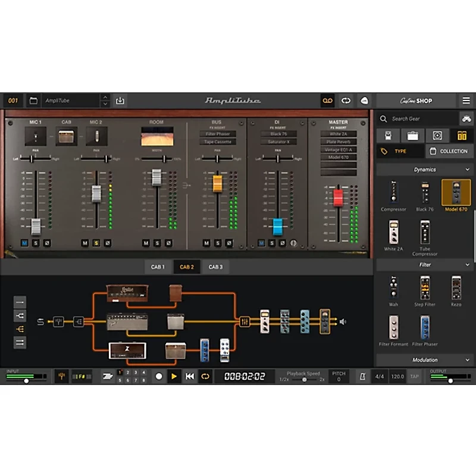The image size is (476, 476).
Task: Expand the Modulation gear section
Action: (468, 360)
